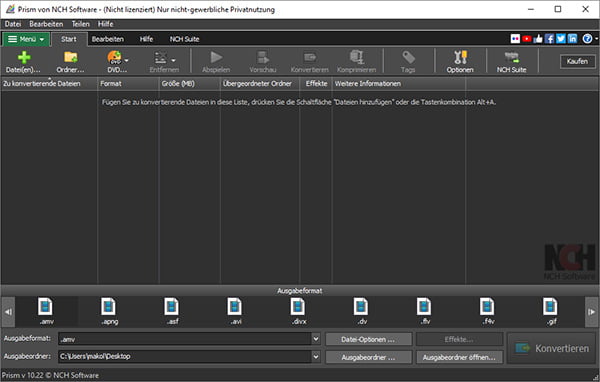Click the Effekte... button
600x382 pixels.
[x=459, y=339]
